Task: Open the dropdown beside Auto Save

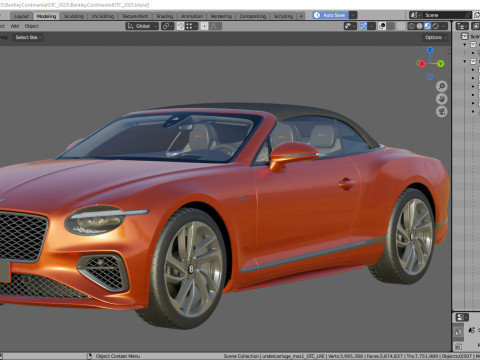Action: click(353, 15)
